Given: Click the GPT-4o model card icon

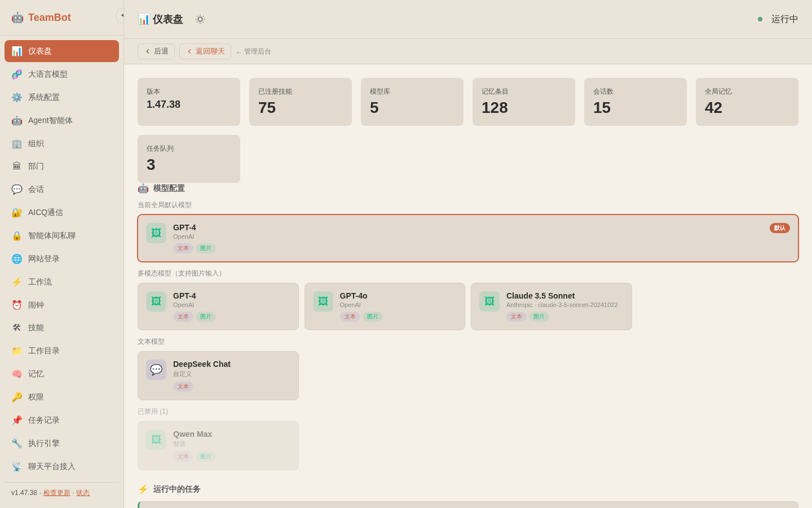Looking at the screenshot, I should 323,301.
